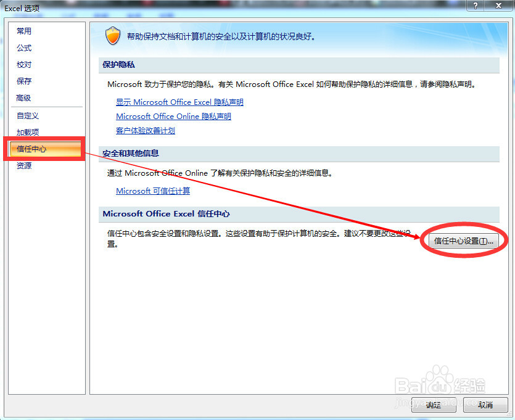Click the orange shield security icon
The width and height of the screenshot is (515, 420).
click(113, 36)
